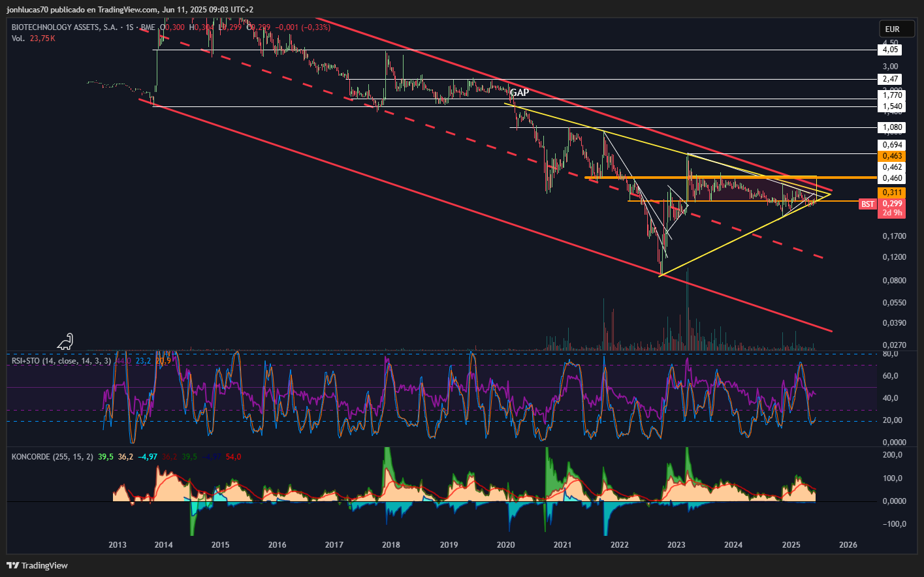Viewport: 924px width, 577px height.
Task: Click the RSI+STO value 23,2
Action: [143, 360]
